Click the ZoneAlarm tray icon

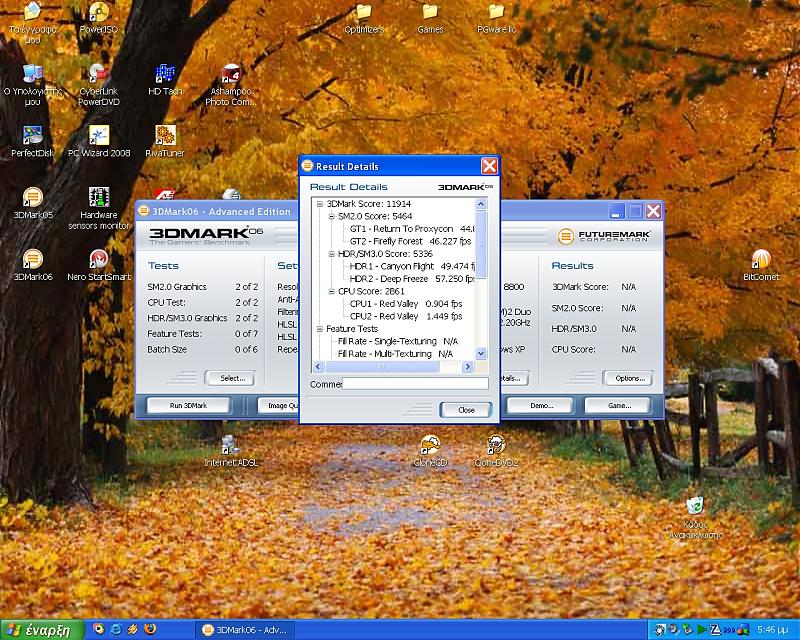715,630
